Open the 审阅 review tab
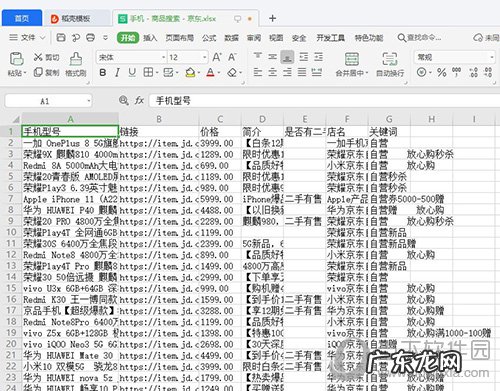 tap(254, 38)
